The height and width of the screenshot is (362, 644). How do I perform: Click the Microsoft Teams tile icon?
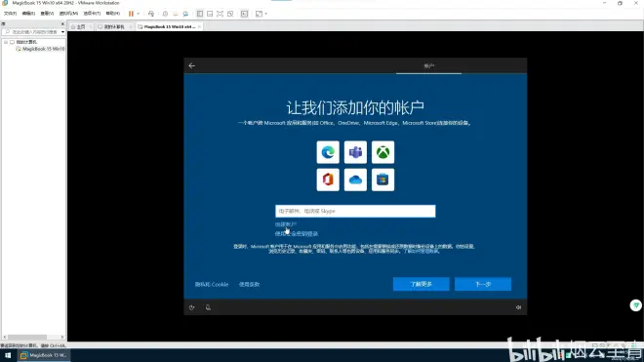click(x=355, y=152)
